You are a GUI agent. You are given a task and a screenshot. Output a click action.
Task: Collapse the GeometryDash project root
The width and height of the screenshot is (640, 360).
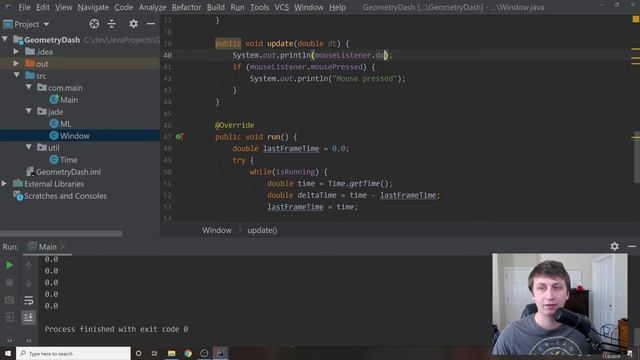pos(5,40)
